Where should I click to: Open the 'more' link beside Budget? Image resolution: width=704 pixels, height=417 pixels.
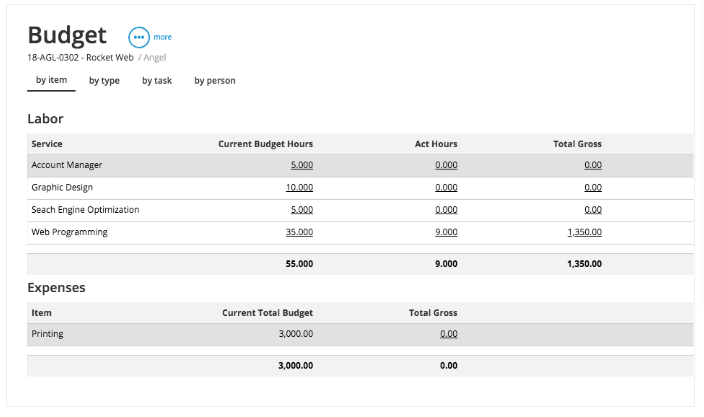tap(163, 37)
